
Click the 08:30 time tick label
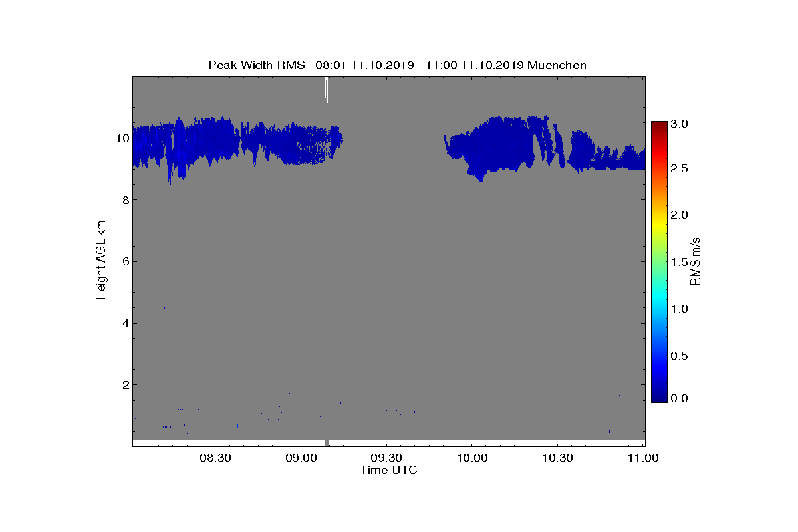pyautogui.click(x=215, y=458)
